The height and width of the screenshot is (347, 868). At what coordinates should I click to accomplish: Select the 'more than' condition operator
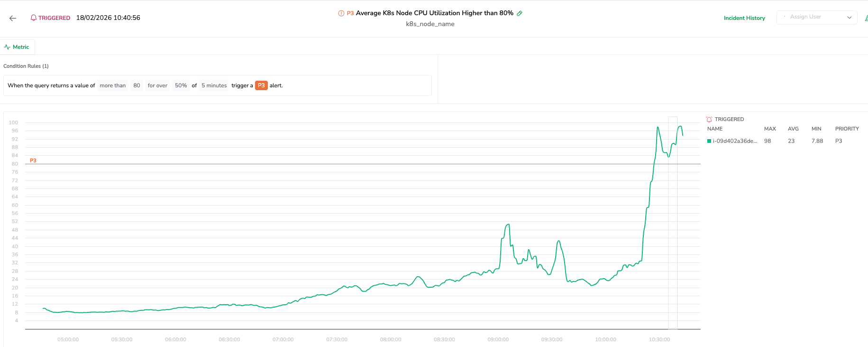[x=113, y=85]
